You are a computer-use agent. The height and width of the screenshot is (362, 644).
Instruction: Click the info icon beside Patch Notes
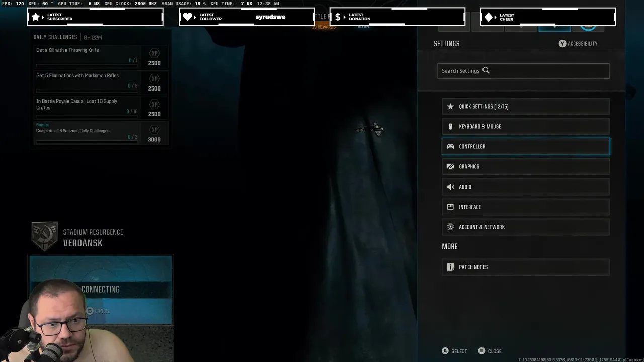(450, 267)
